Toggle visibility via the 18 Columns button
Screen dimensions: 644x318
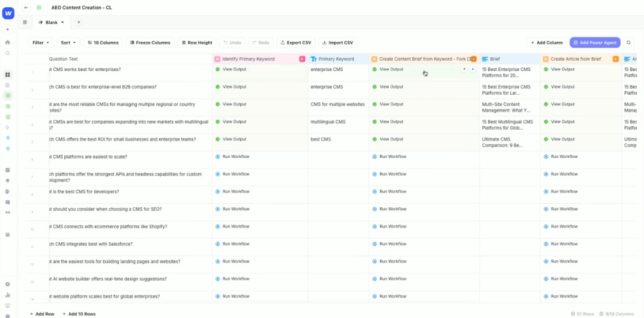[x=103, y=43]
